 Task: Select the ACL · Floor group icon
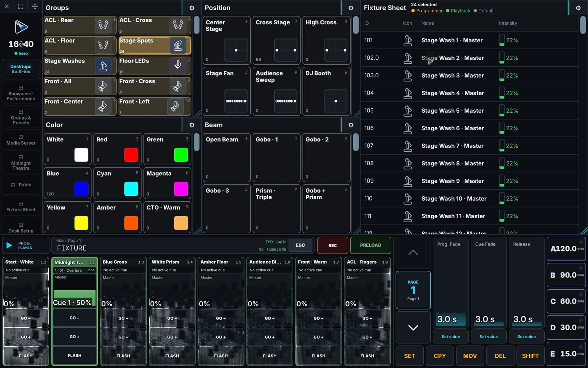click(x=103, y=45)
